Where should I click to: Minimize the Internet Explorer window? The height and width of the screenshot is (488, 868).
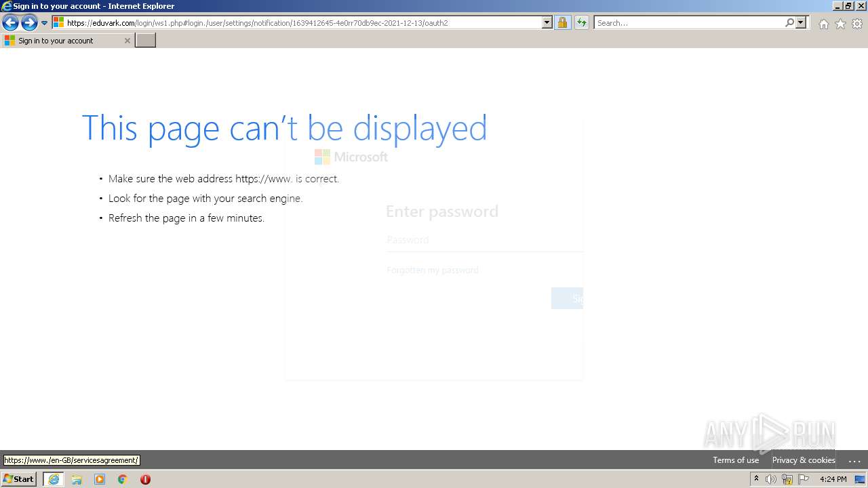point(837,5)
